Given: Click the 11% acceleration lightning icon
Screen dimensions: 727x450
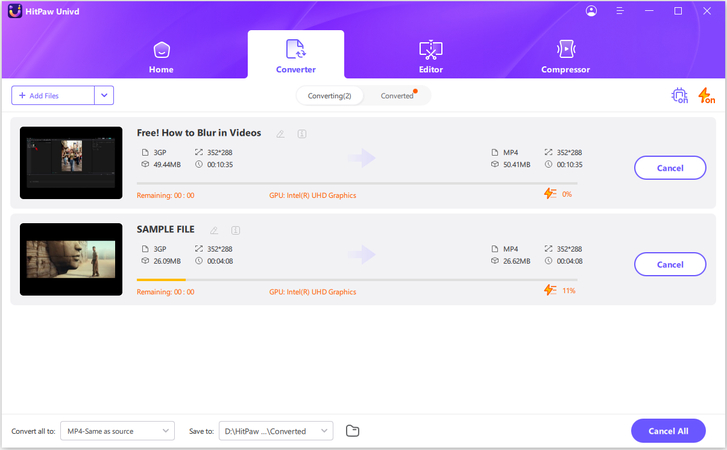Looking at the screenshot, I should click(550, 290).
